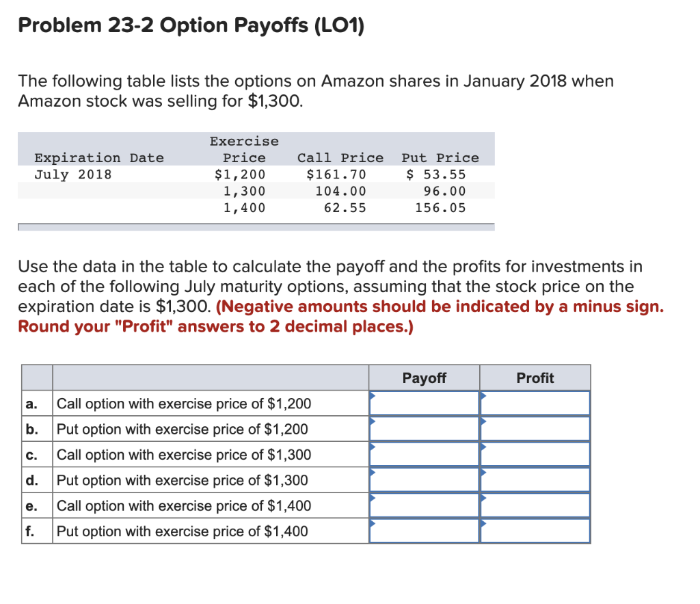
Task: Select the Profit cell for row c
Action: click(x=535, y=454)
